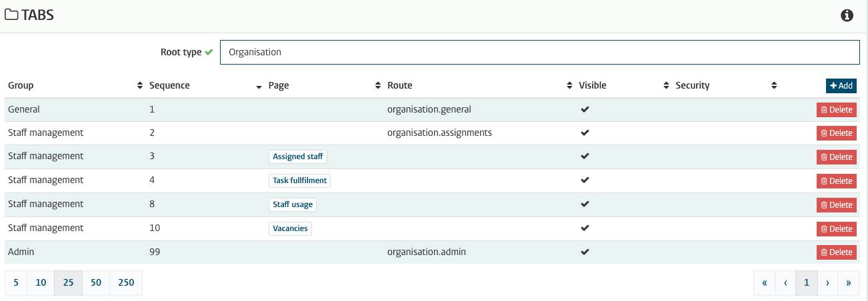Screen dimensions: 868x301
Task: Delete the Admin row
Action: [837, 252]
